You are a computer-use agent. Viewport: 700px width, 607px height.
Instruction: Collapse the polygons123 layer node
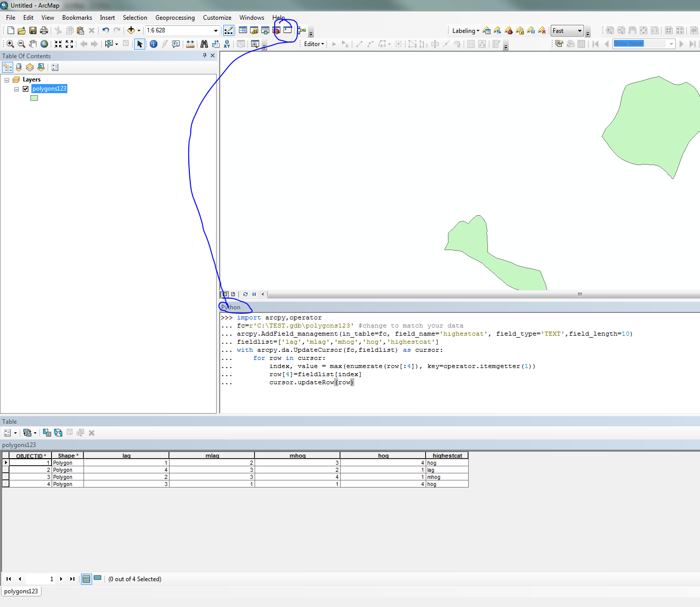[16, 89]
